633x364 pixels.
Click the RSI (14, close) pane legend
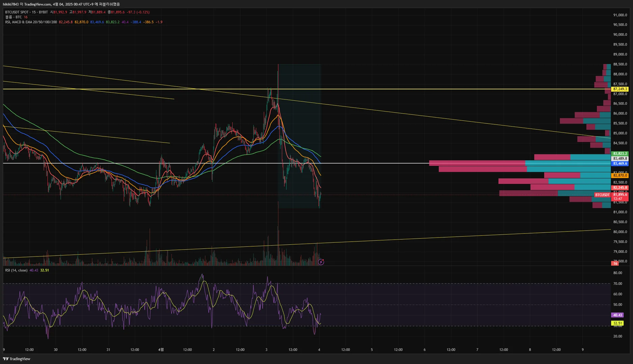[16, 270]
